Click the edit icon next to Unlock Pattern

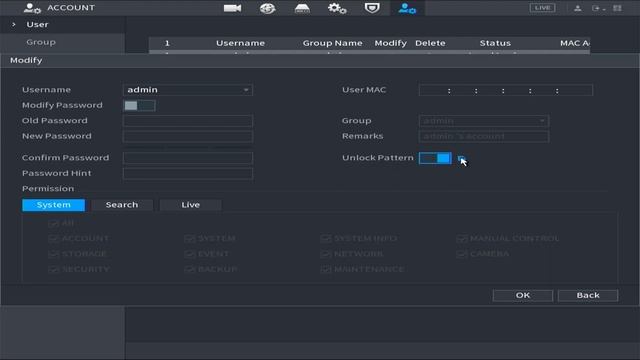[461, 159]
